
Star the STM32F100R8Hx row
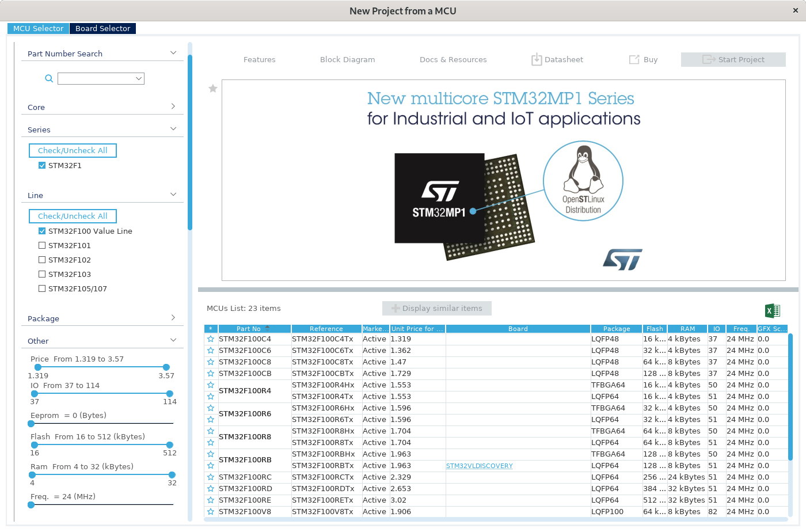(211, 431)
